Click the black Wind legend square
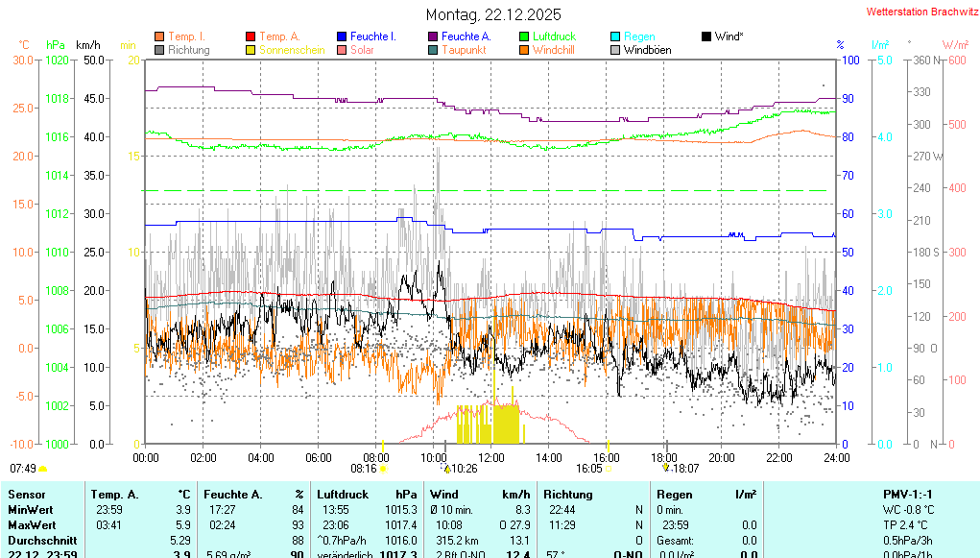Screen dimensions: 980x558 tap(706, 36)
